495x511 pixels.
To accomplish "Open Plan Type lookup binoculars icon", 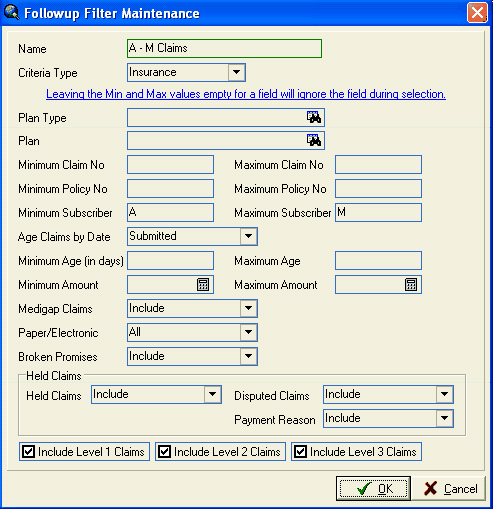I will [x=314, y=117].
